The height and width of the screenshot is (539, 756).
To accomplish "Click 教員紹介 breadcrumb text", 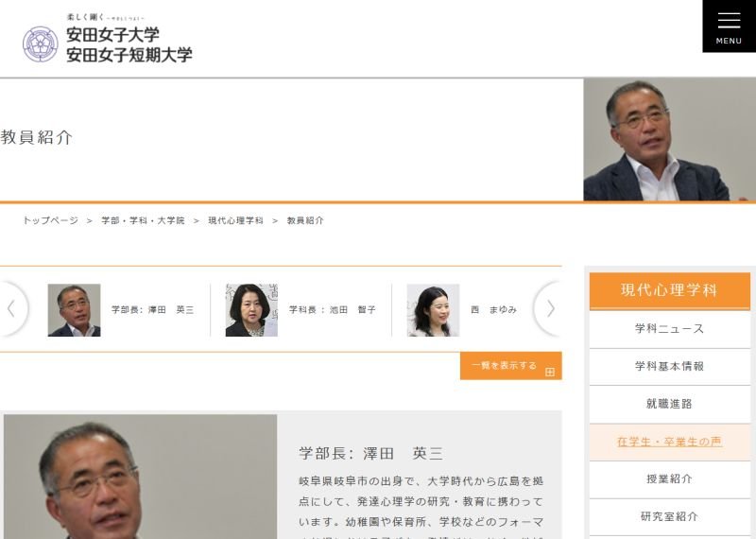I will coord(305,220).
